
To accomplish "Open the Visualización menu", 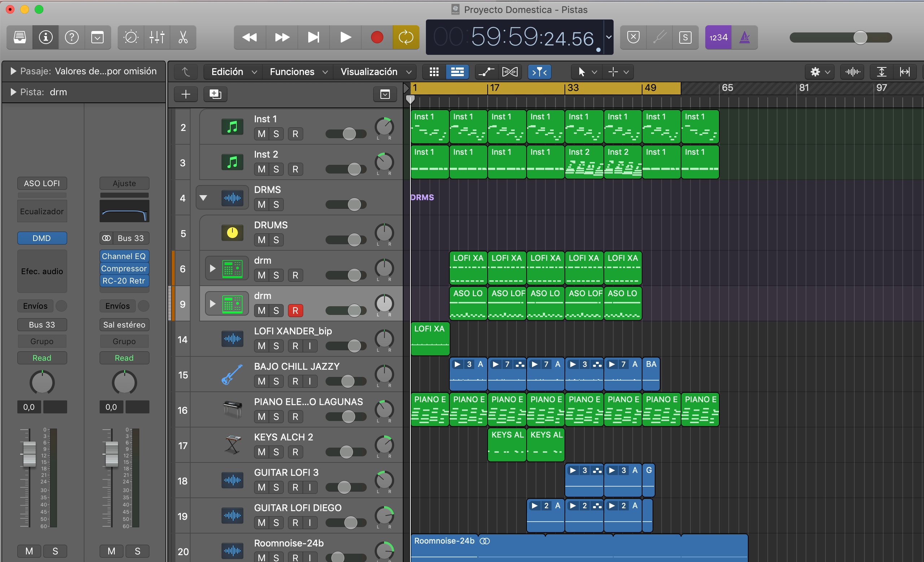I will click(x=376, y=71).
